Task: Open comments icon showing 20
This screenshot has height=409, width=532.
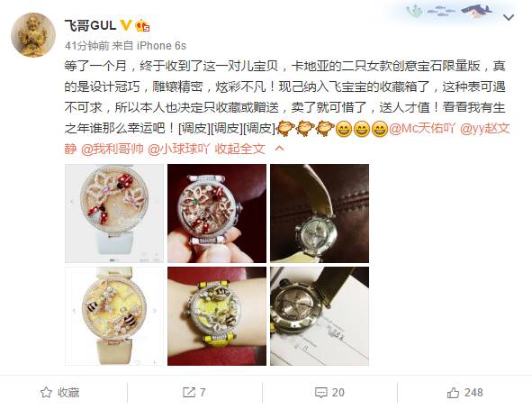Action: pyautogui.click(x=329, y=393)
